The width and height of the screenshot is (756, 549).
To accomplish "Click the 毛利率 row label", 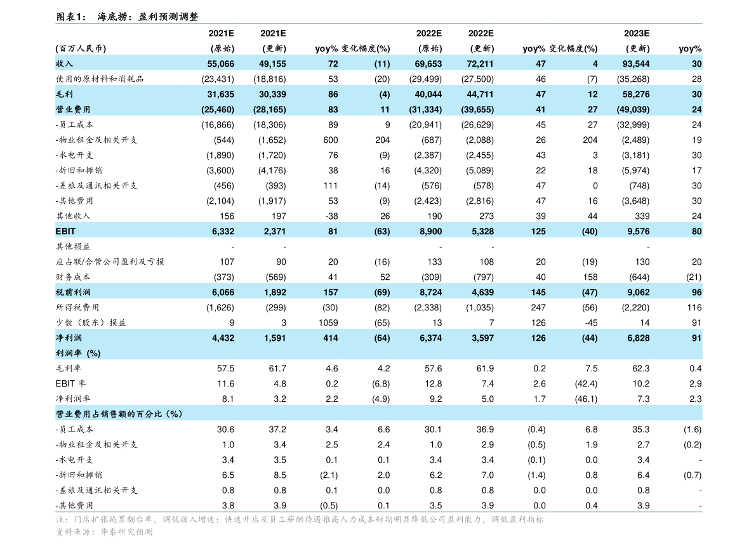I will [69, 369].
